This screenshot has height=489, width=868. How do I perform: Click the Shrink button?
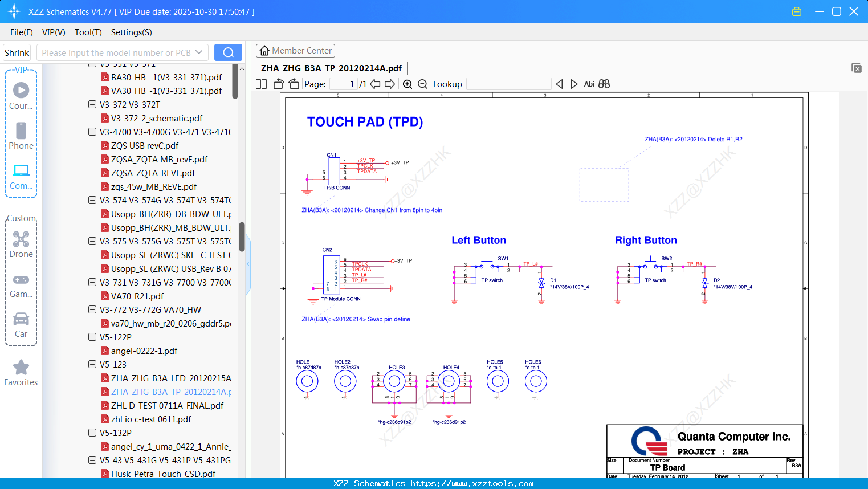coord(17,52)
